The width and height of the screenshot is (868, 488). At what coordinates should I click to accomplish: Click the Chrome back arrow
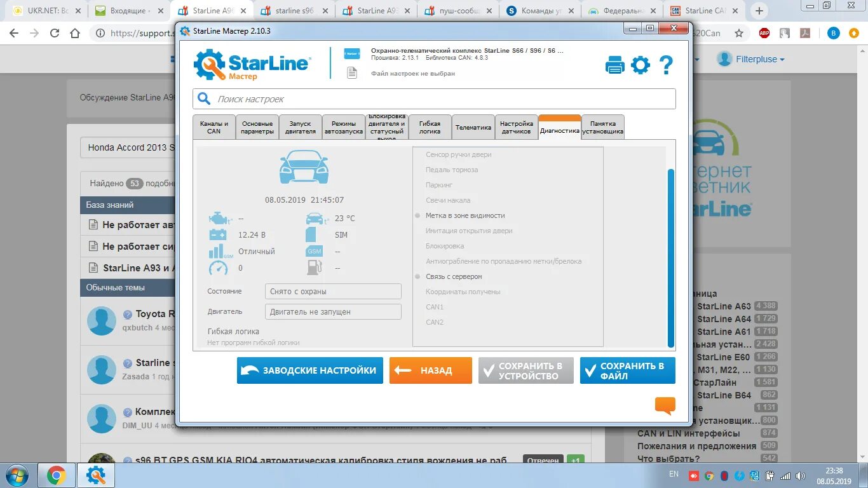point(14,33)
